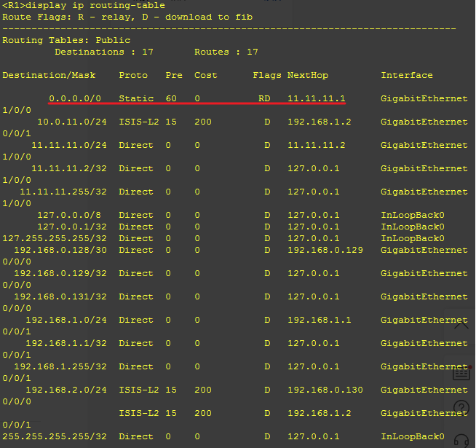Click the 'Cost' column header

click(206, 75)
